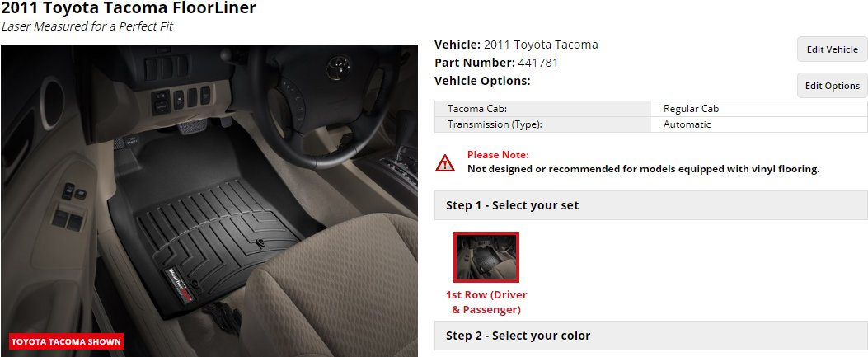This screenshot has height=357, width=868.
Task: Expand the Step 2 Select your color header
Action: pos(651,336)
